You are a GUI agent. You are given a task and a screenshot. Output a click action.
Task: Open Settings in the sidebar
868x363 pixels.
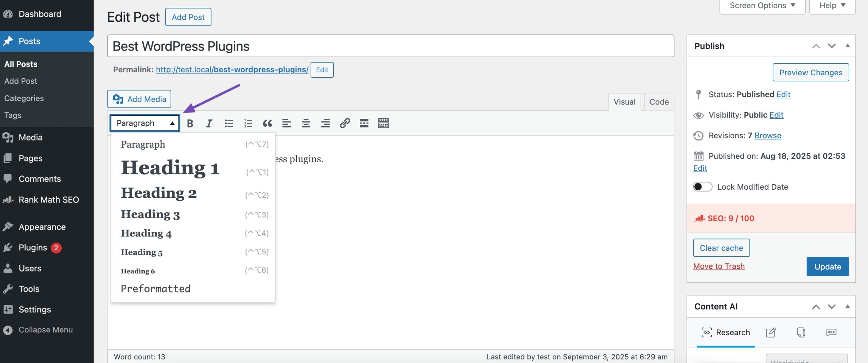coord(47,309)
